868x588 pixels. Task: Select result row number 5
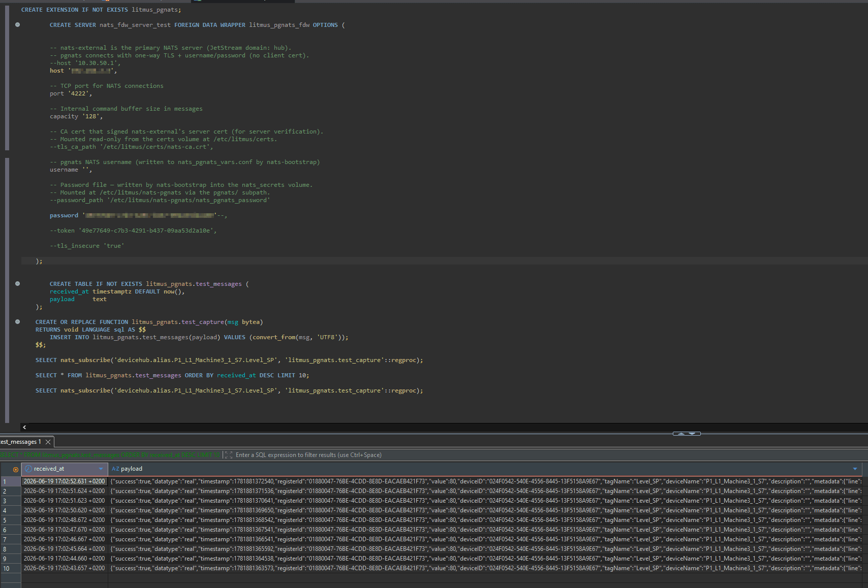[x=11, y=520]
